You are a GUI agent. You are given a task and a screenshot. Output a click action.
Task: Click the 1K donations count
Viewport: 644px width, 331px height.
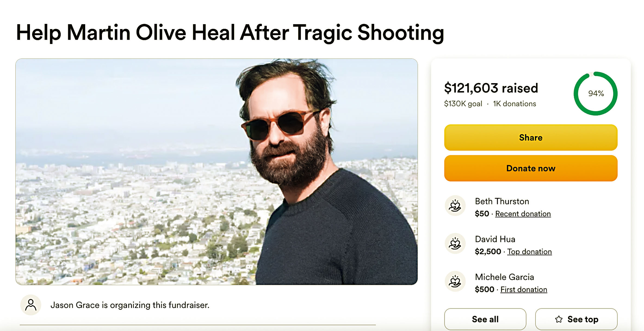pos(514,104)
